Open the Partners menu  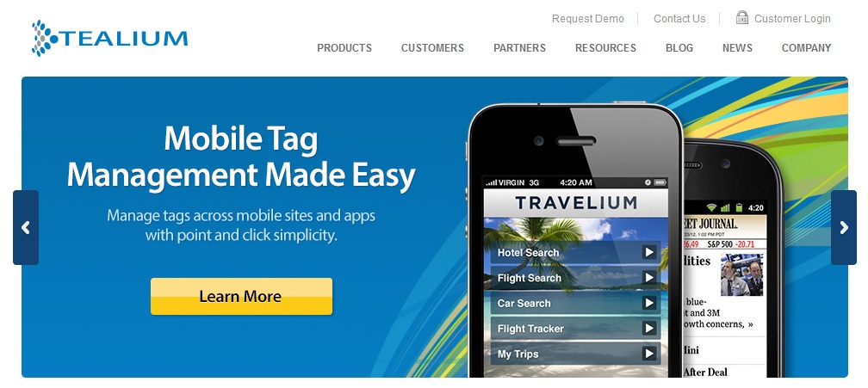coord(519,48)
